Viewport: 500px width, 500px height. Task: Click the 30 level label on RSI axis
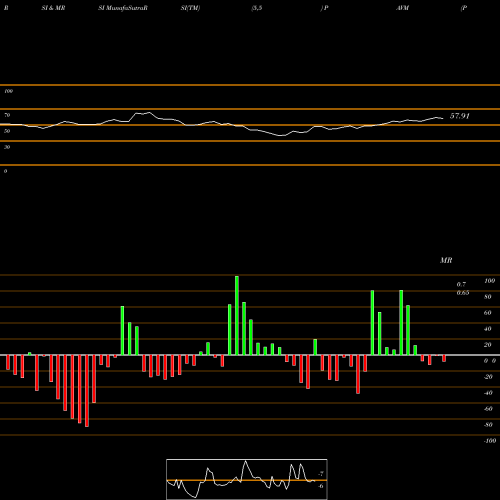coord(7,147)
